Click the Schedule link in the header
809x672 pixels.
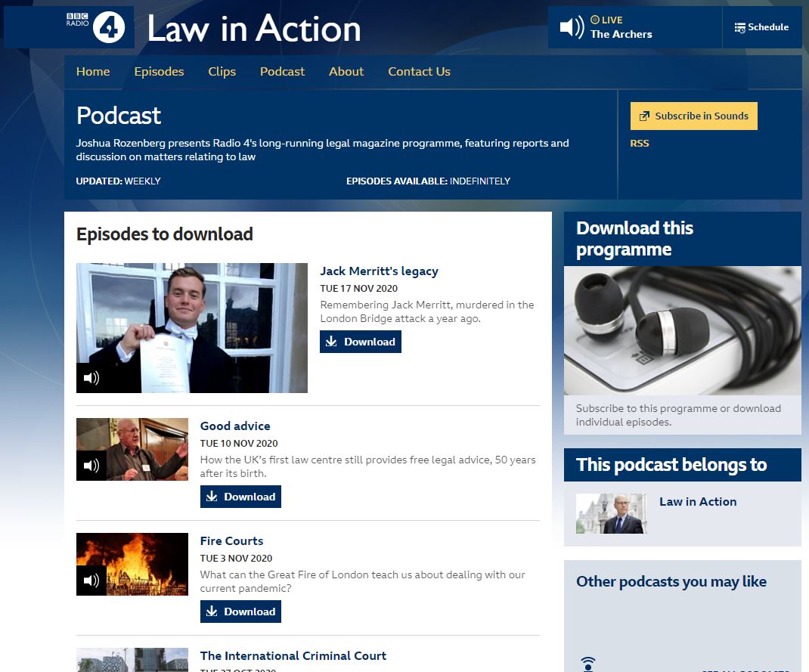pyautogui.click(x=762, y=27)
